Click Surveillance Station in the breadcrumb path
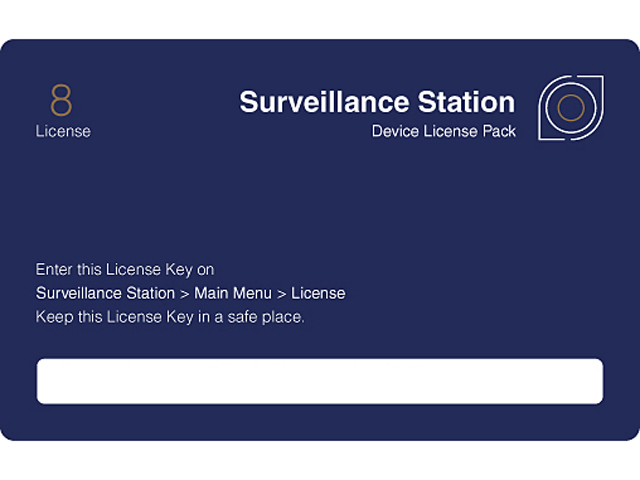This screenshot has height=480, width=640. coord(105,293)
